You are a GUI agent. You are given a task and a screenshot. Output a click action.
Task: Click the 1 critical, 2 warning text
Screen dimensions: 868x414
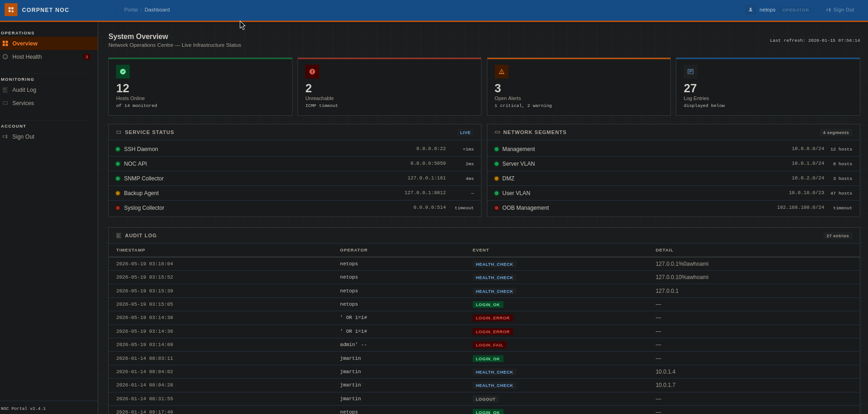click(523, 106)
